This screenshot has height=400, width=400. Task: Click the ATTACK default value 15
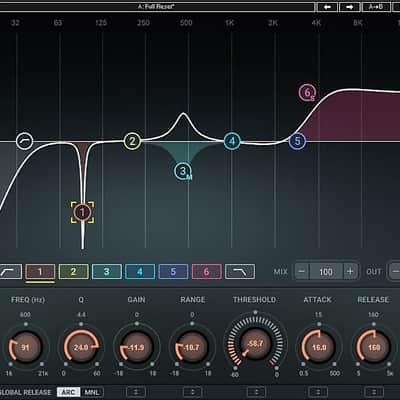tap(318, 315)
